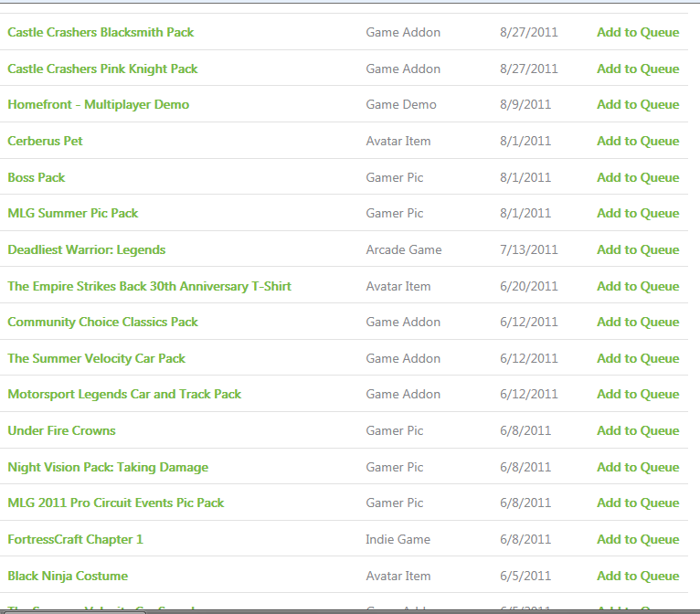Image resolution: width=700 pixels, height=614 pixels.
Task: Click 'Indie Game' type in FortressCraft row
Action: point(398,539)
